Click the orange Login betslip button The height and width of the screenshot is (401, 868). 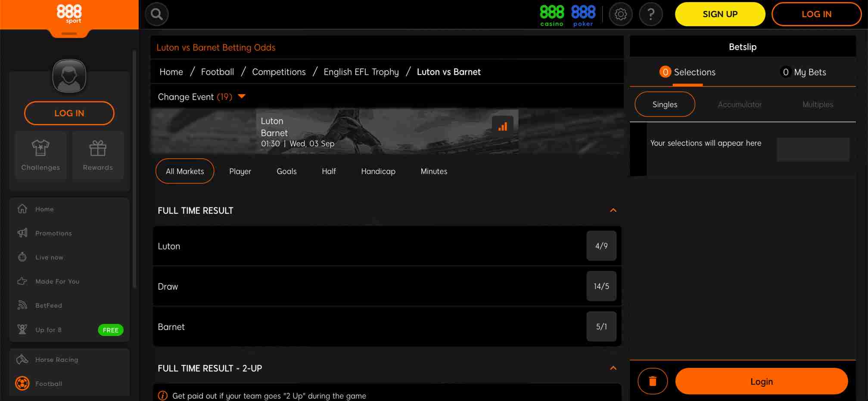pos(761,381)
